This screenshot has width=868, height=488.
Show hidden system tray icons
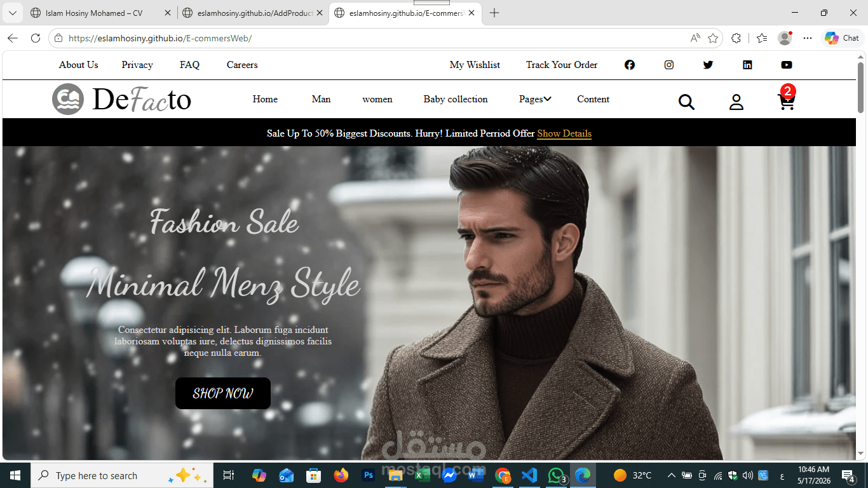click(671, 475)
